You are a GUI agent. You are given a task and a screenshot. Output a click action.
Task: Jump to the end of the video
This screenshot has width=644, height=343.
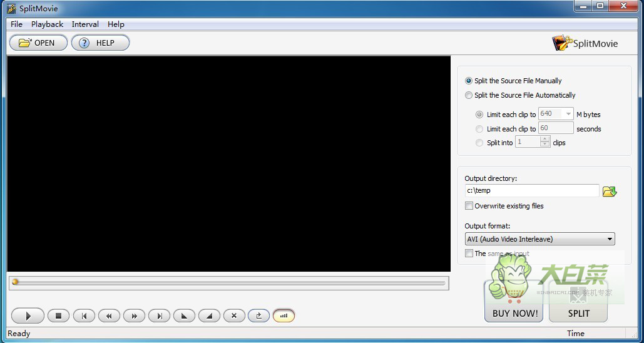click(x=159, y=316)
